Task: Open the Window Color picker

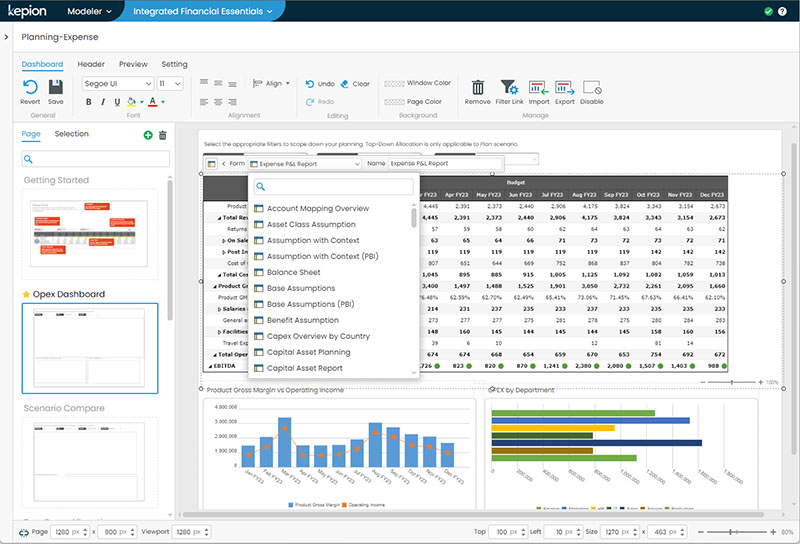Action: pos(417,83)
